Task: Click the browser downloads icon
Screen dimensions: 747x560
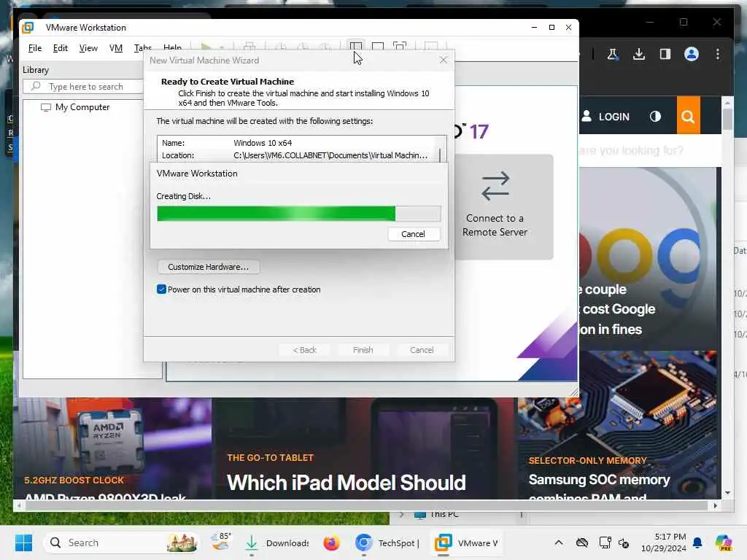Action: pos(639,54)
